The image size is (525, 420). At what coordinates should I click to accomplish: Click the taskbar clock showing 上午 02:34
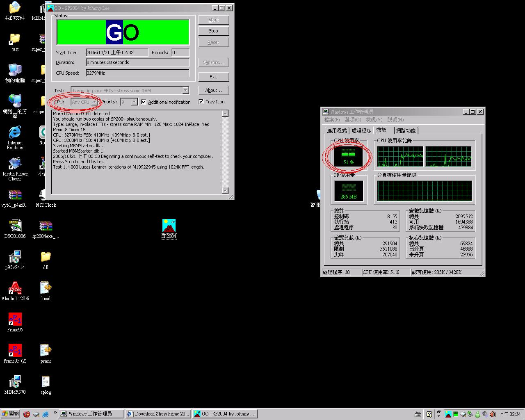[x=509, y=414]
